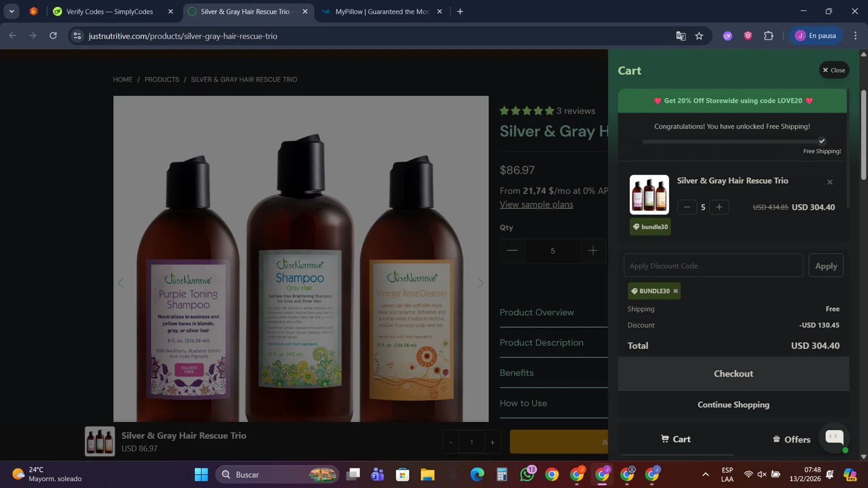Open the Extensions puzzle icon

coord(768,36)
